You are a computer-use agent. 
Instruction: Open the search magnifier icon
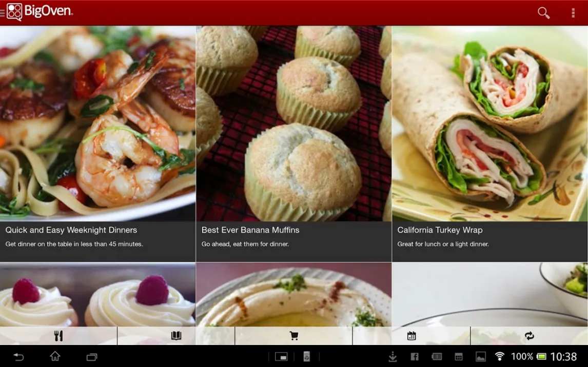(543, 13)
